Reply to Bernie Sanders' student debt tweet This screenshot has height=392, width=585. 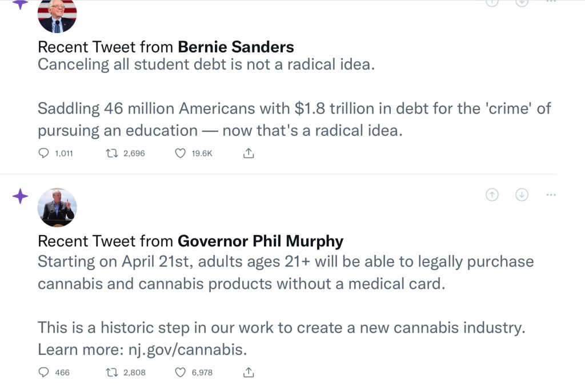pos(44,153)
